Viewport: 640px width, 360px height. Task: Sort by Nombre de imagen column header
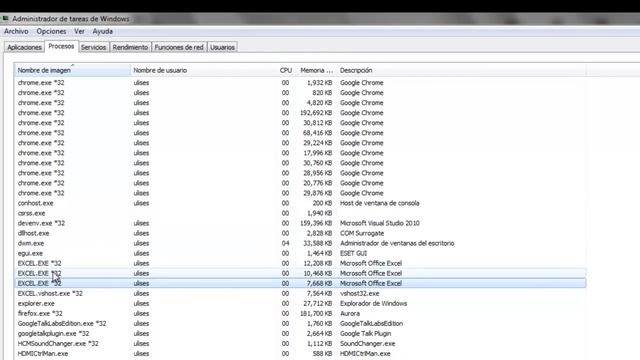[72, 70]
